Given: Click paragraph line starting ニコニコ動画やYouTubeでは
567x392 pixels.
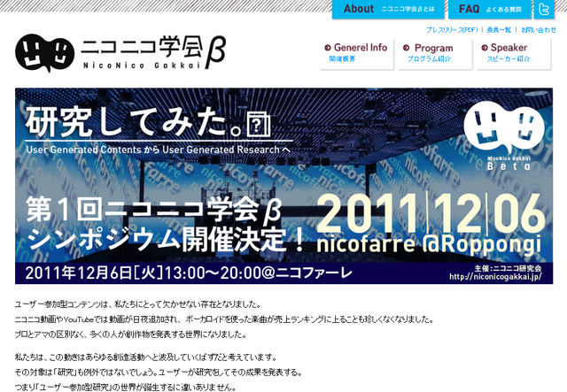Looking at the screenshot, I should [224, 319].
